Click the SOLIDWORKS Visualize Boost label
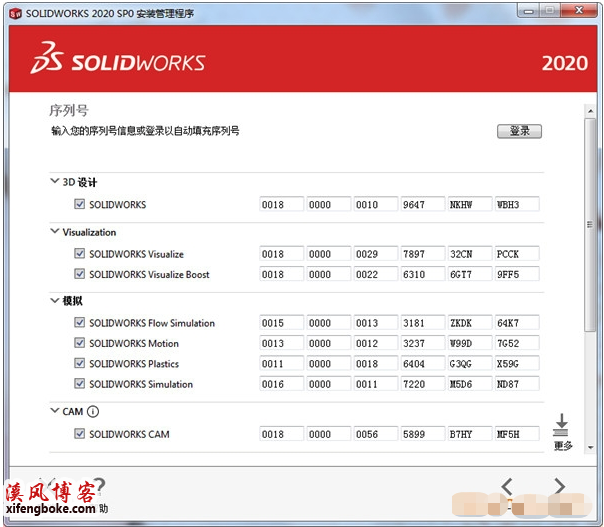Image resolution: width=604 pixels, height=527 pixels. coord(149,274)
